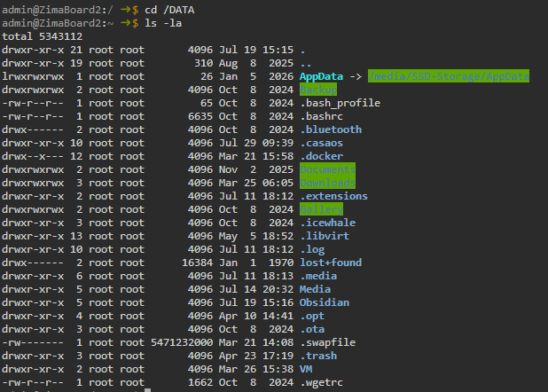
Task: Select the Obsidian directory entry
Action: tap(325, 302)
